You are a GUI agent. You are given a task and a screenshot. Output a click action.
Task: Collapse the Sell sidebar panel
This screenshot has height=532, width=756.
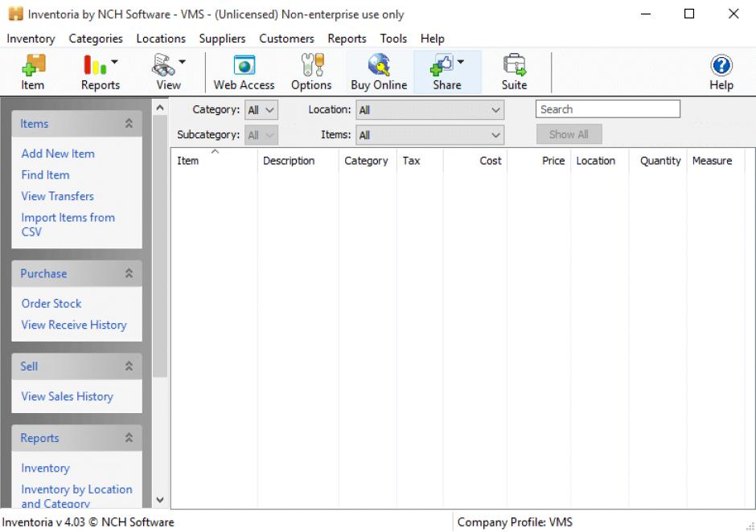(x=129, y=366)
